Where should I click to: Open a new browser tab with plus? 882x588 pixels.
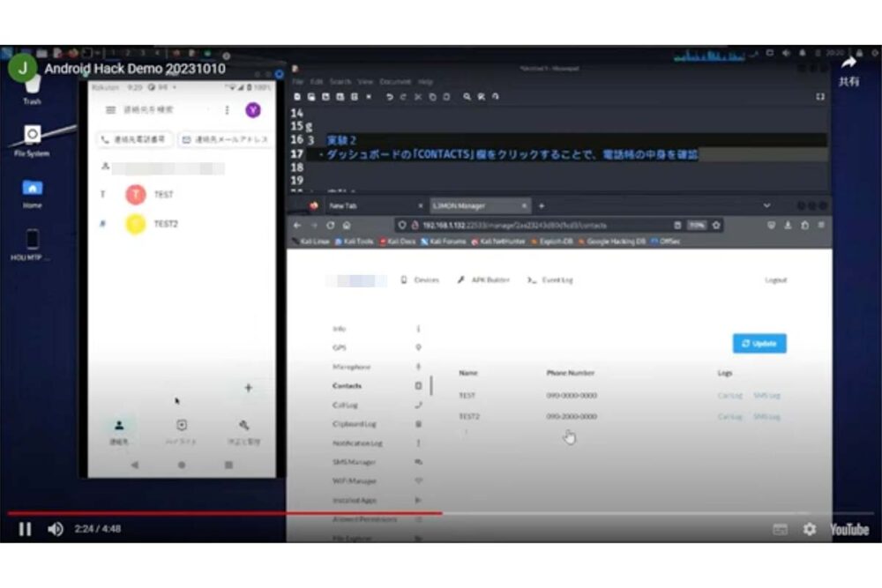coord(542,205)
